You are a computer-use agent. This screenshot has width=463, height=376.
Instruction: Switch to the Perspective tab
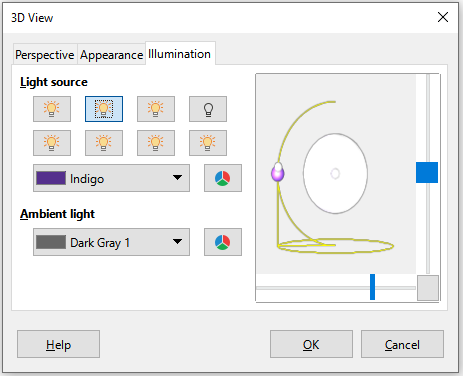point(45,55)
